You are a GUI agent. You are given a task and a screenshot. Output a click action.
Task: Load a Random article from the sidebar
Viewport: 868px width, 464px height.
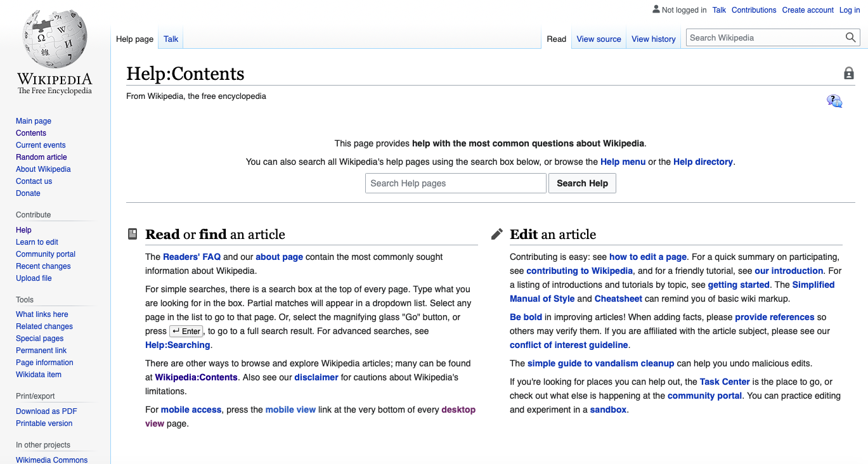(x=41, y=157)
